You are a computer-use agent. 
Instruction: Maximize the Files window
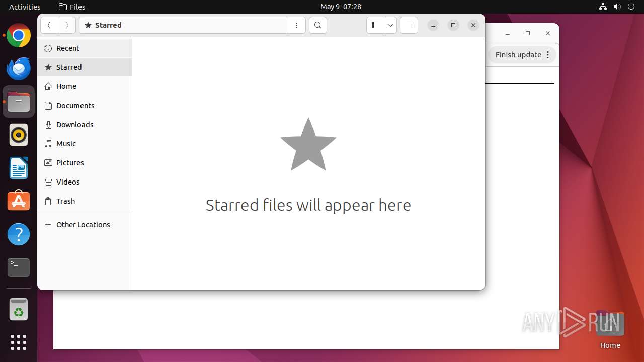click(453, 25)
